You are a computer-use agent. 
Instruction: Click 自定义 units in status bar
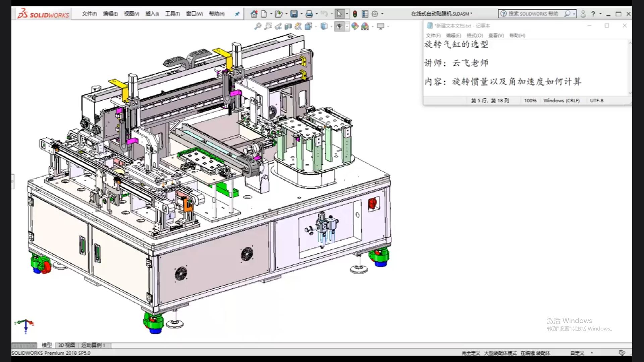(577, 353)
